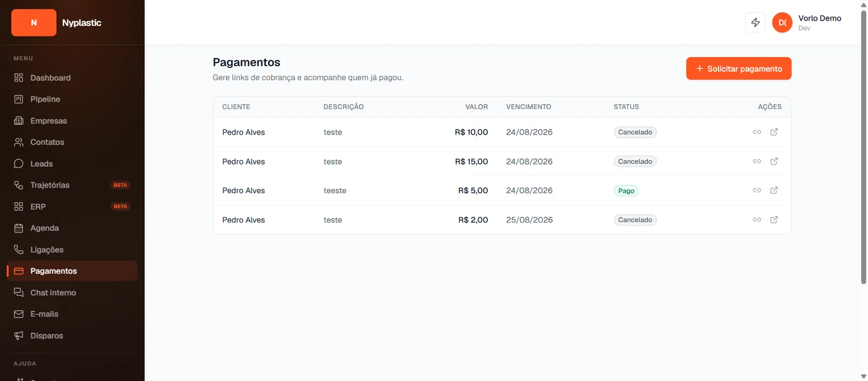Open Chat interno section

[72, 293]
